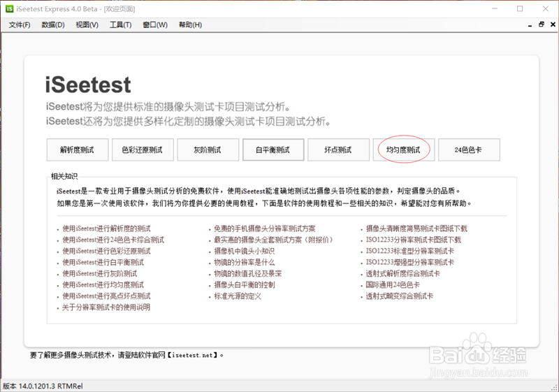The image size is (559, 392).
Task: Close the inner 欢迎页面 document
Action: pyautogui.click(x=553, y=24)
